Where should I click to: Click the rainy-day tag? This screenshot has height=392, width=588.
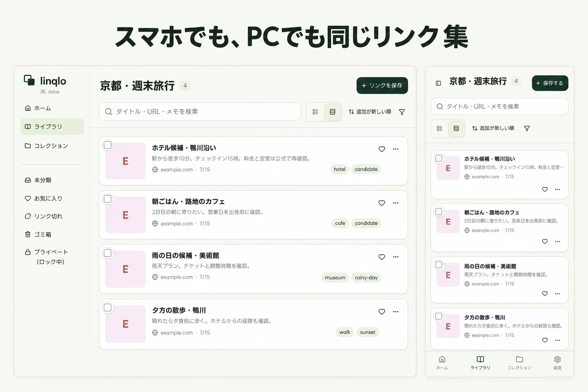(x=366, y=278)
